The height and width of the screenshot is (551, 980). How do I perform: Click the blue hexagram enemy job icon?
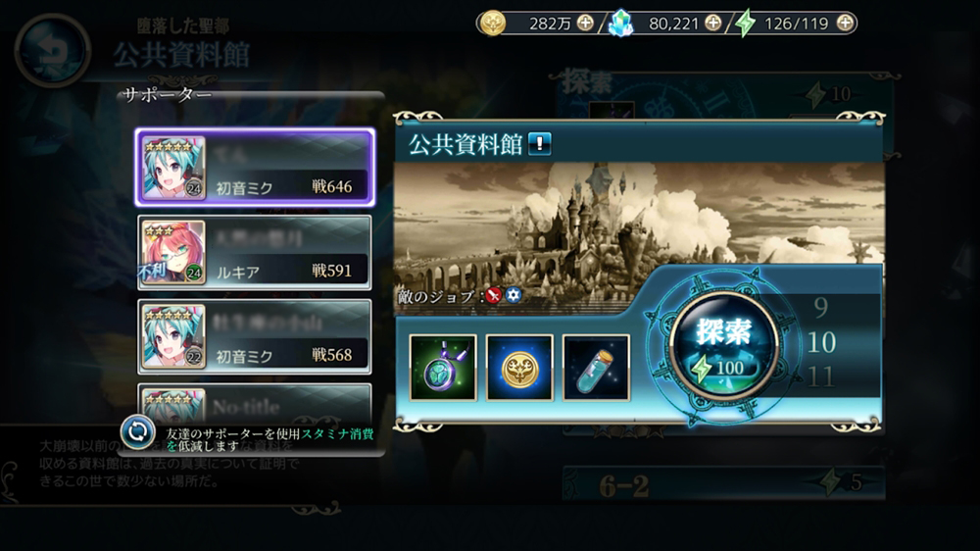coord(514,295)
